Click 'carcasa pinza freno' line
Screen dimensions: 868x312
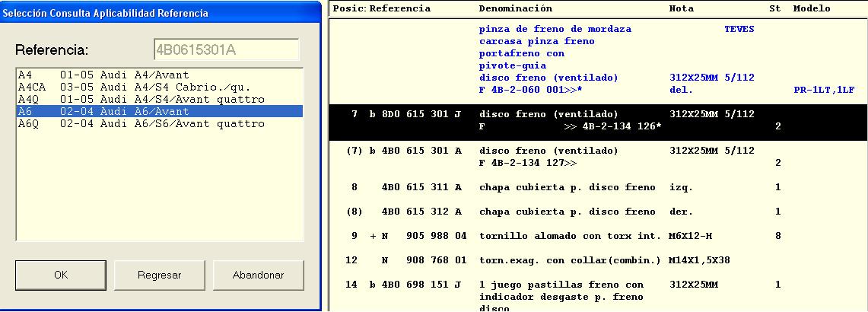pos(537,41)
